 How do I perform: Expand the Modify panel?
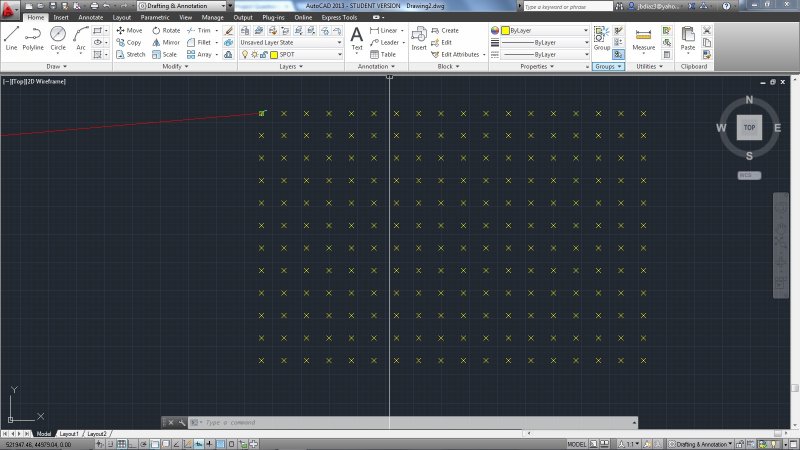(x=175, y=66)
